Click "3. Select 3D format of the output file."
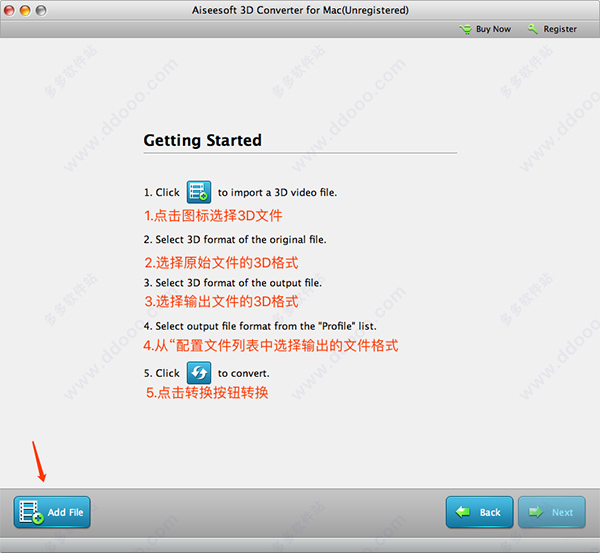 [233, 283]
